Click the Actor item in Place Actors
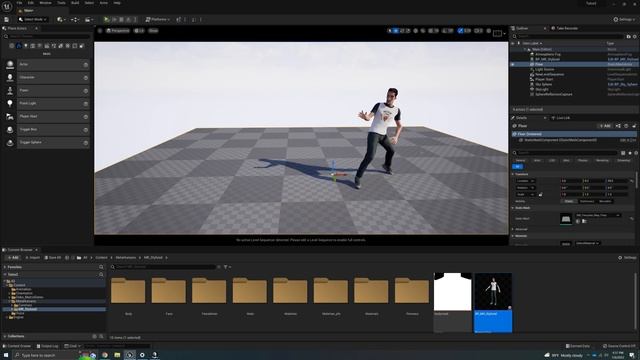The image size is (640, 360). point(53,64)
